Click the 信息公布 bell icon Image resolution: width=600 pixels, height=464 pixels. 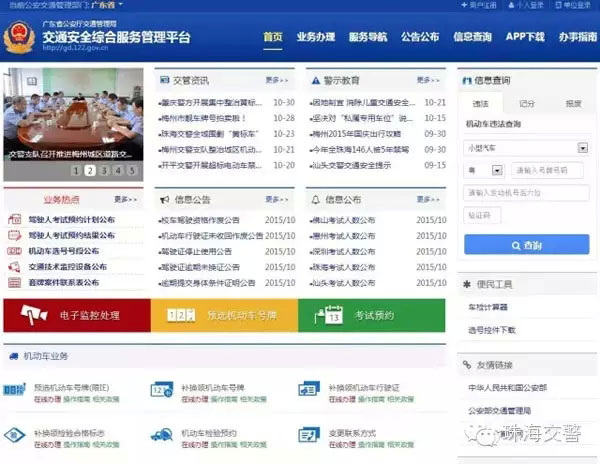(316, 199)
